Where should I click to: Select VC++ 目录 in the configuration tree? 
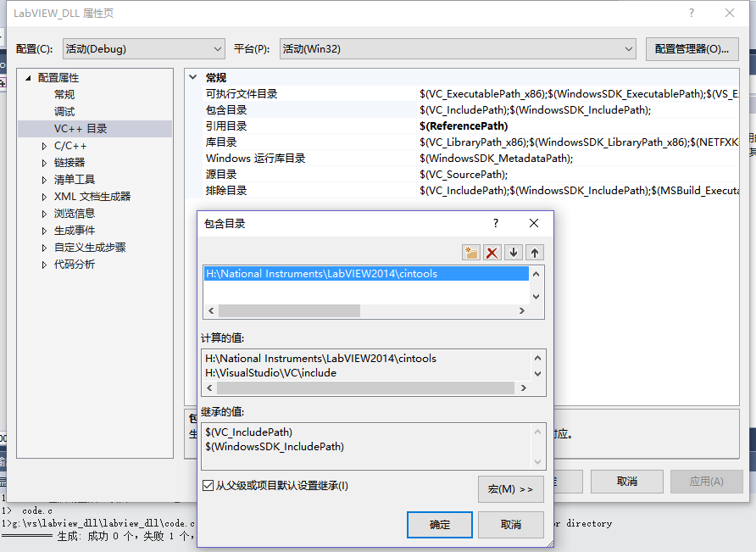(x=81, y=128)
